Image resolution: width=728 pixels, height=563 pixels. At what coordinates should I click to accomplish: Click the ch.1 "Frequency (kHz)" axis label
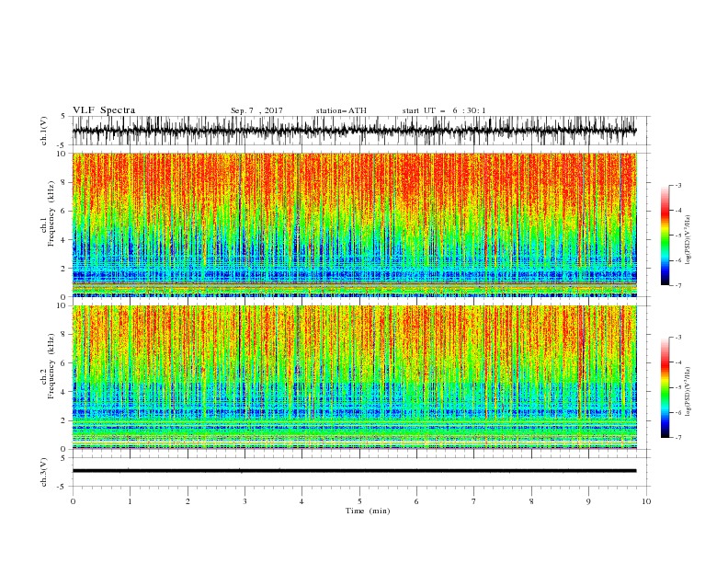pyautogui.click(x=51, y=214)
